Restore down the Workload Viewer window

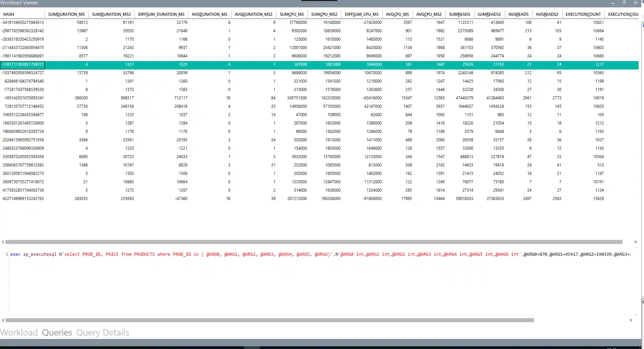click(624, 3)
